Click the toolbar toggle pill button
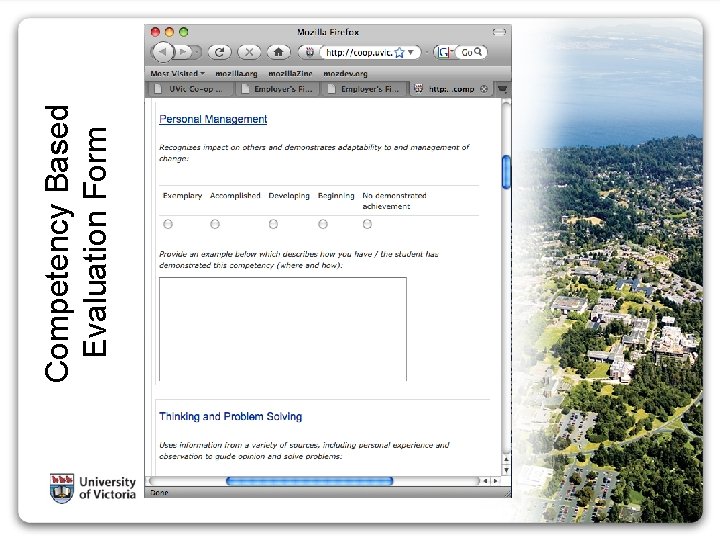Screen dimensions: 720x540 [499, 32]
